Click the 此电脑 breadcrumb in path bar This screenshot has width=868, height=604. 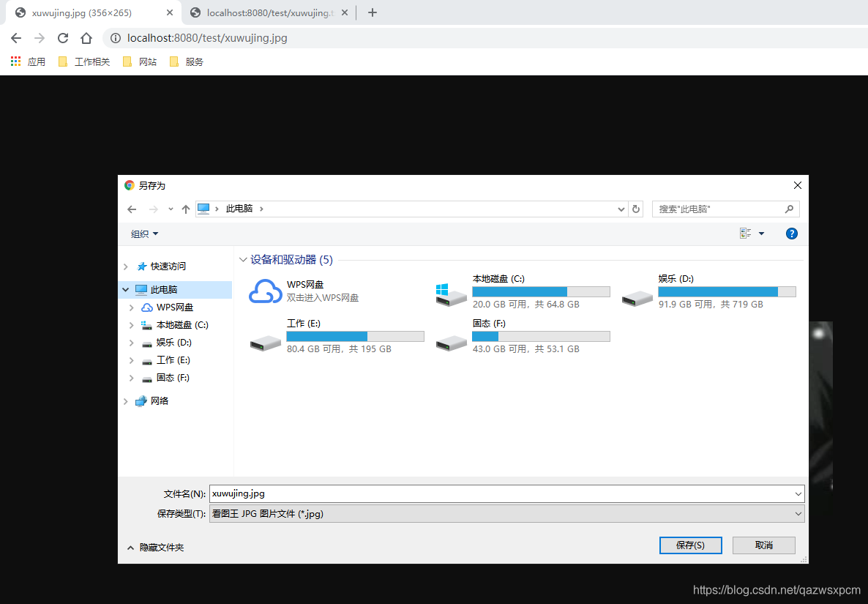[x=239, y=209]
